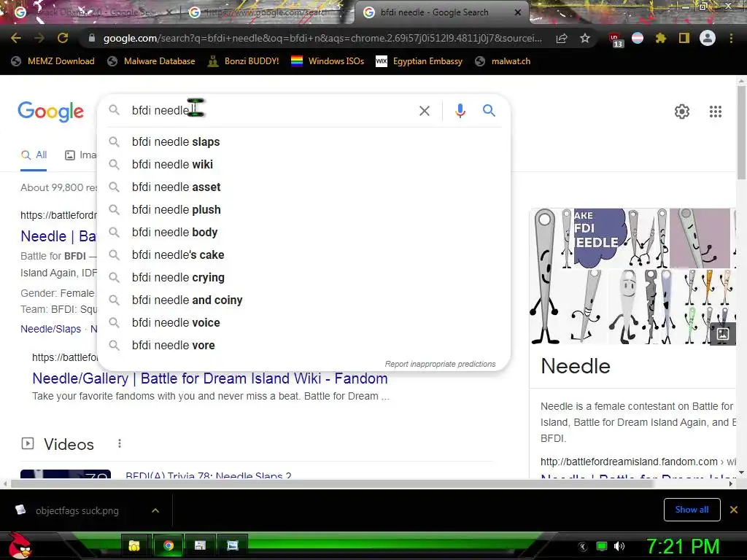Choose suggestion bfdi needle asset

click(x=304, y=187)
